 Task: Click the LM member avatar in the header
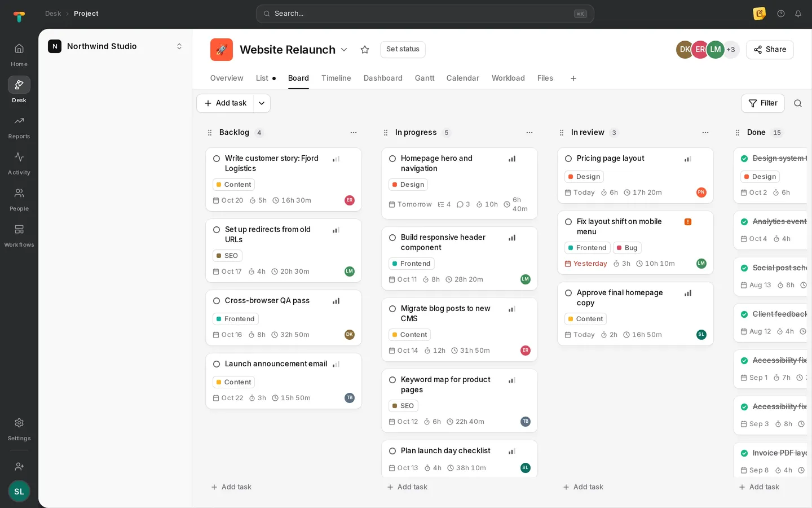pos(716,50)
